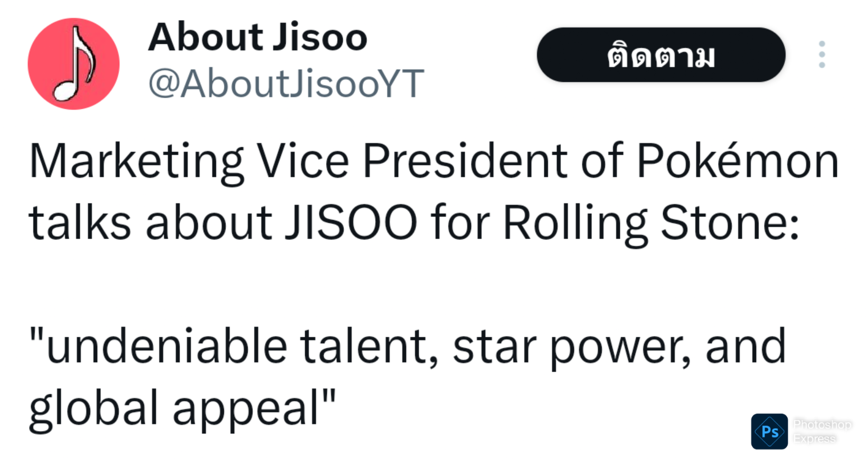Click the three-dot more options menu

[x=822, y=54]
